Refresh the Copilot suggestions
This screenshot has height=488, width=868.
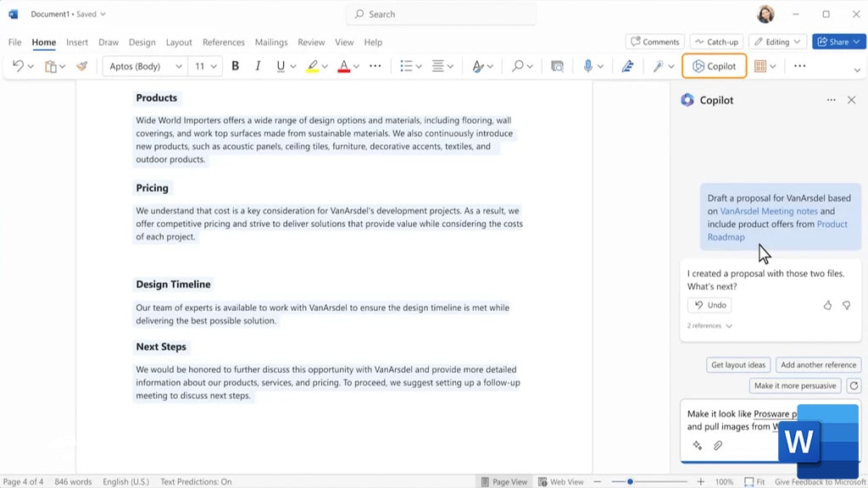point(854,385)
